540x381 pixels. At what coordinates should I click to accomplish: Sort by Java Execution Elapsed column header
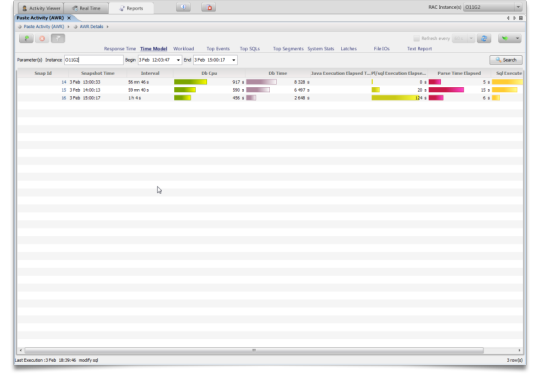click(340, 73)
